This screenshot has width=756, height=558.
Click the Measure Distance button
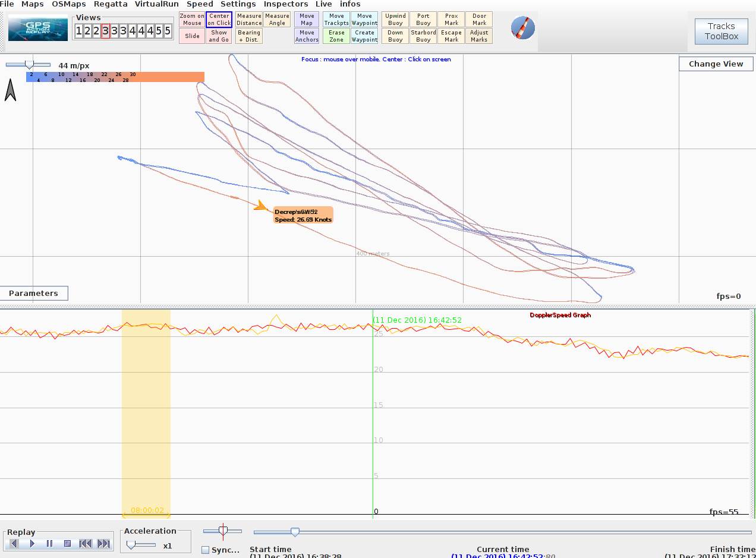point(249,20)
